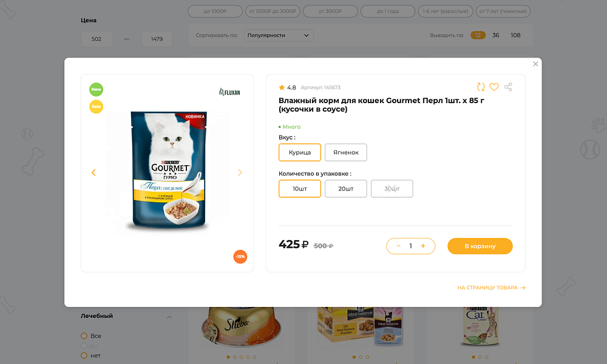
Task: Switch flavor to Ягненок
Action: coord(345,152)
